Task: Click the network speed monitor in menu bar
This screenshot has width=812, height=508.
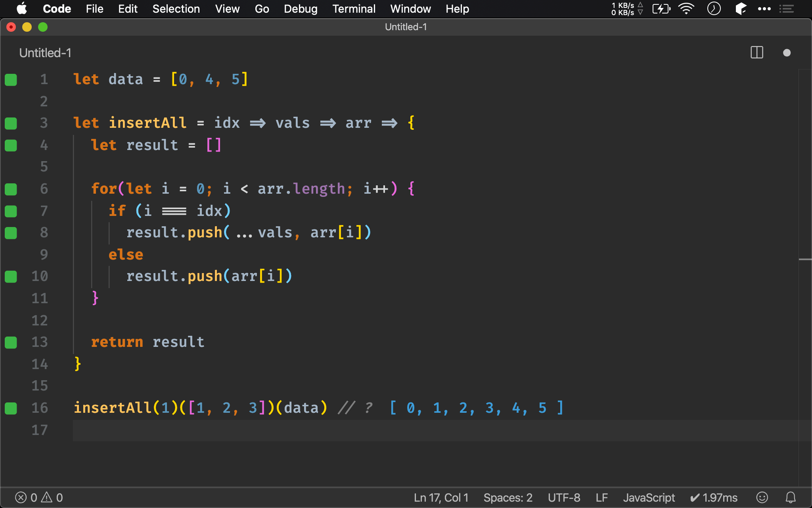Action: point(627,9)
